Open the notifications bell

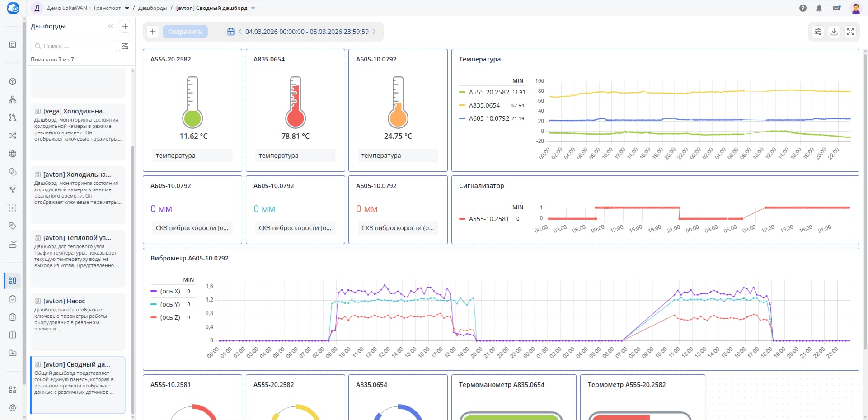coord(819,8)
